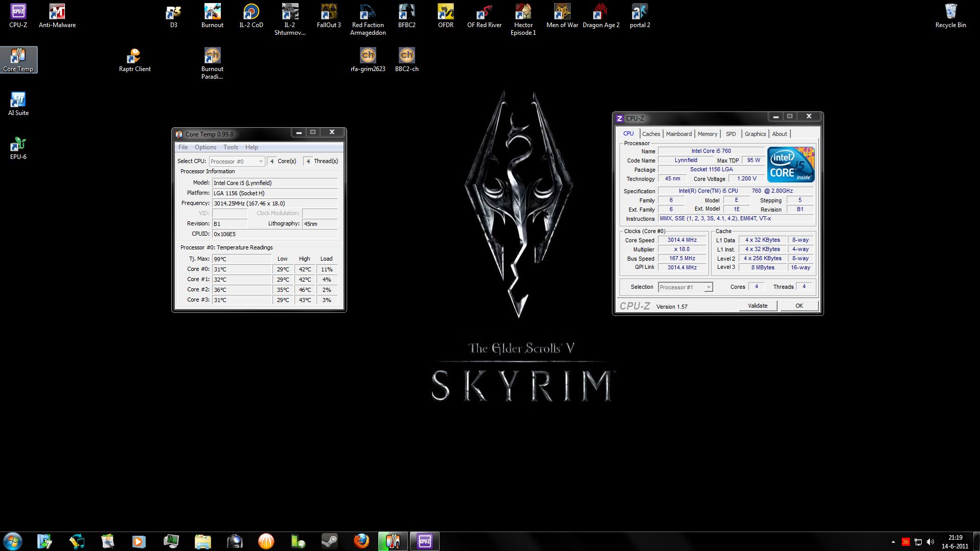This screenshot has height=551, width=980.
Task: Open the FallOut 3 shortcut
Action: pos(329,16)
